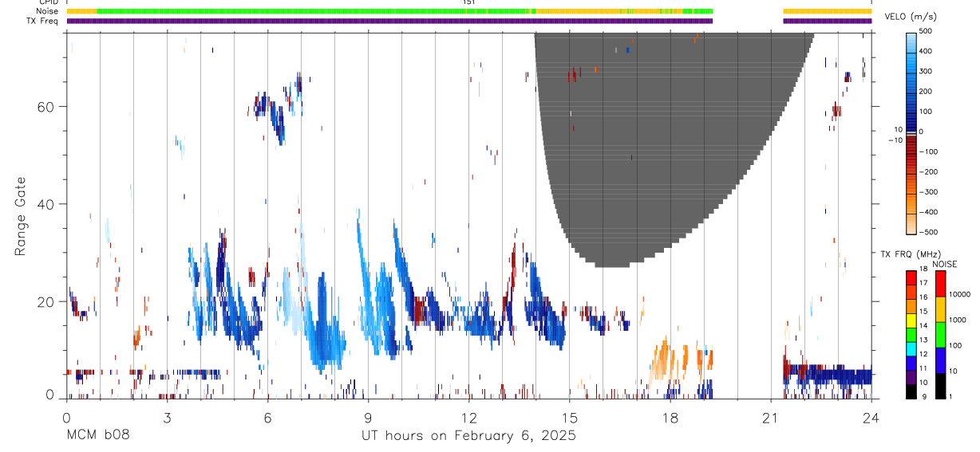Click the '12' hour tick on time axis

point(468,418)
